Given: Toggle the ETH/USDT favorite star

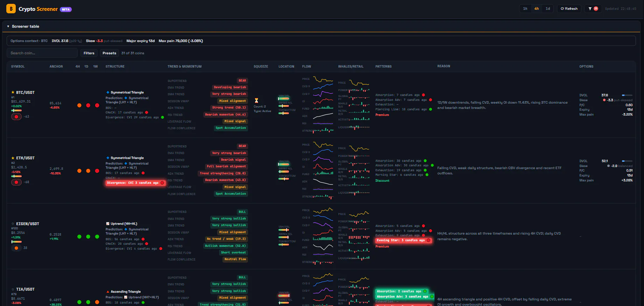Looking at the screenshot, I should click(x=13, y=158).
